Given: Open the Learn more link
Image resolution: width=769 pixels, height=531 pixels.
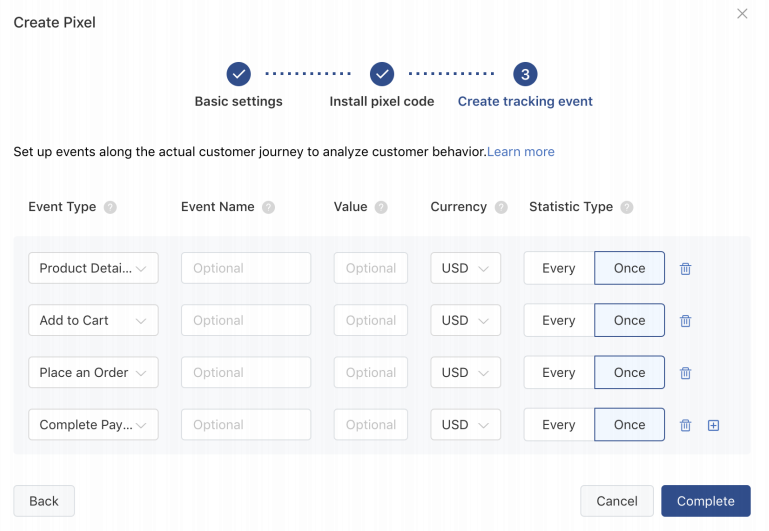Looking at the screenshot, I should [521, 152].
